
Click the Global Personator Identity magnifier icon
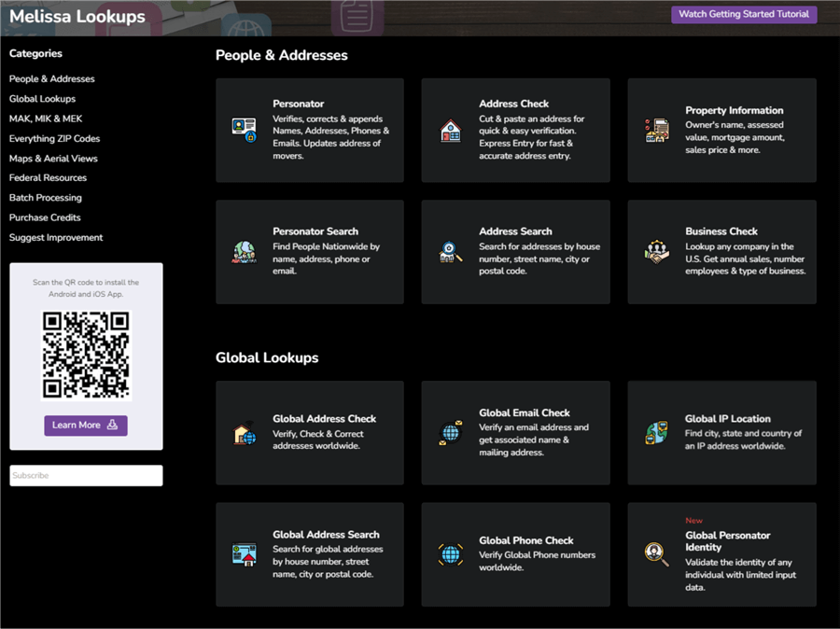(657, 554)
